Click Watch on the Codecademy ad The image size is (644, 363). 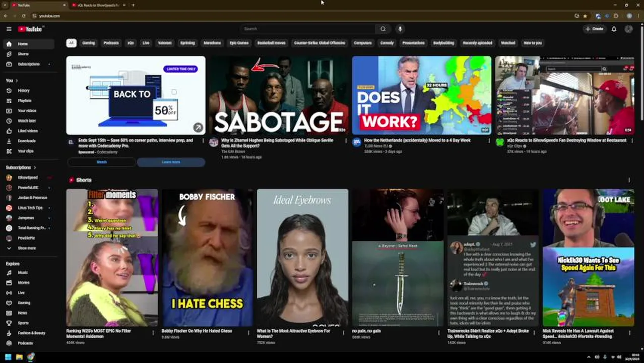coord(102,162)
